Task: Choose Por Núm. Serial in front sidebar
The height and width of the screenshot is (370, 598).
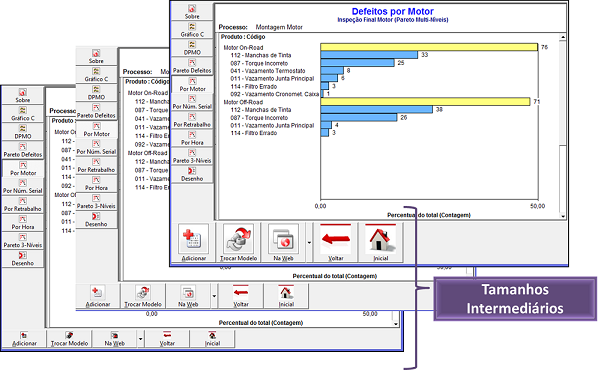Action: pos(192,102)
